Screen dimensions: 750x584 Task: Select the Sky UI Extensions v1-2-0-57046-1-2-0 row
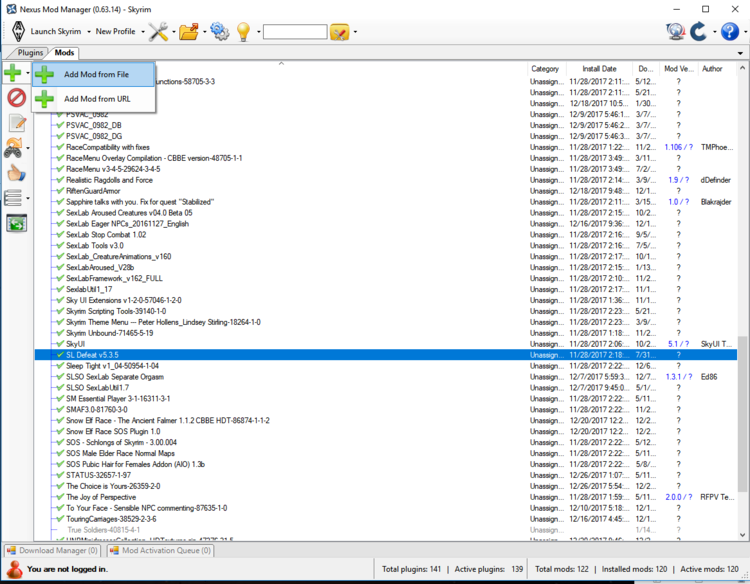pyautogui.click(x=386, y=300)
